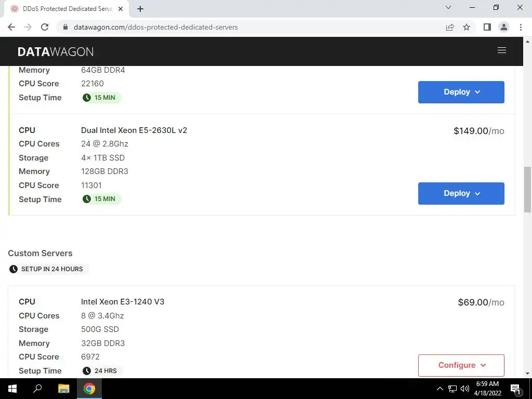
Task: Select the $149.00/mo price
Action: coord(478,131)
